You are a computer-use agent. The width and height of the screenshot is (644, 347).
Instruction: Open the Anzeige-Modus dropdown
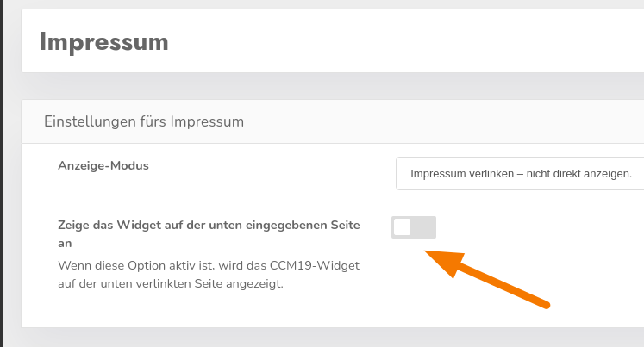coord(520,173)
